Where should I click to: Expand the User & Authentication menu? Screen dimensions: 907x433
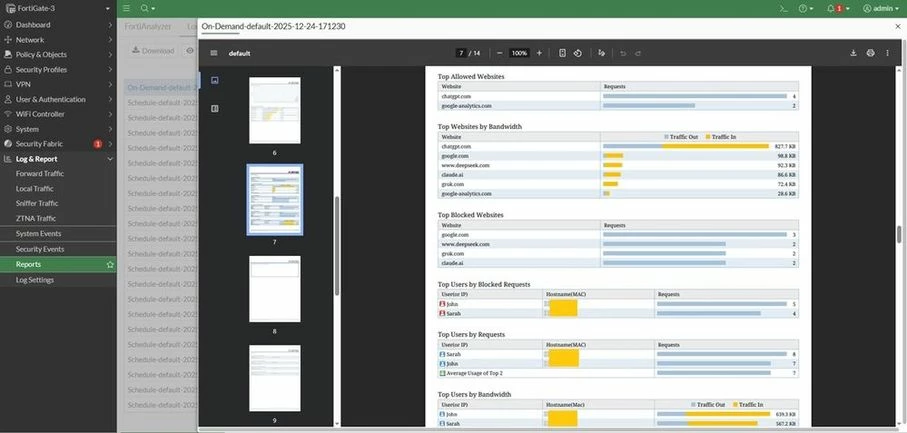click(58, 99)
